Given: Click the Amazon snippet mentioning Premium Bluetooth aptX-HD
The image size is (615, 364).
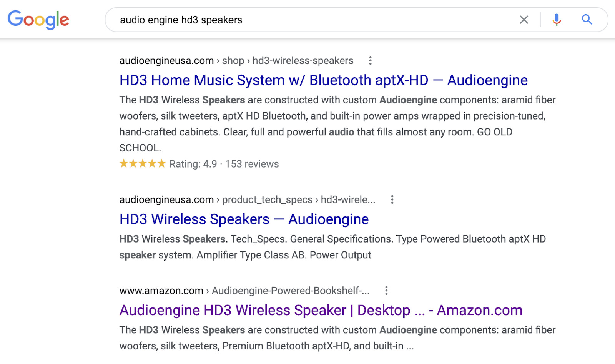Looking at the screenshot, I should pos(337,338).
